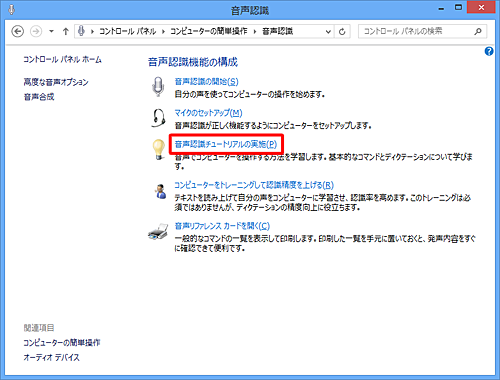Open help with the blue question mark
This screenshot has width=500, height=380.
[x=489, y=51]
